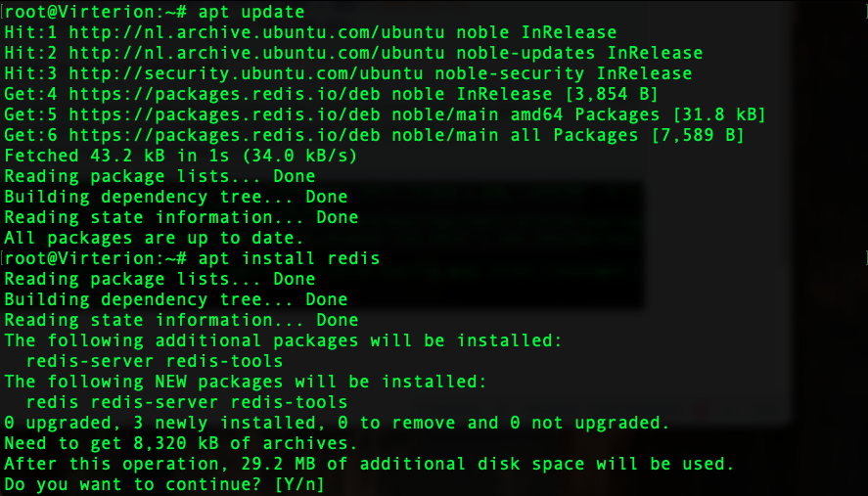Open the Hit:1 nl.archive.ubuntu.com noble URL
Viewport: 868px width, 496px height.
point(256,32)
